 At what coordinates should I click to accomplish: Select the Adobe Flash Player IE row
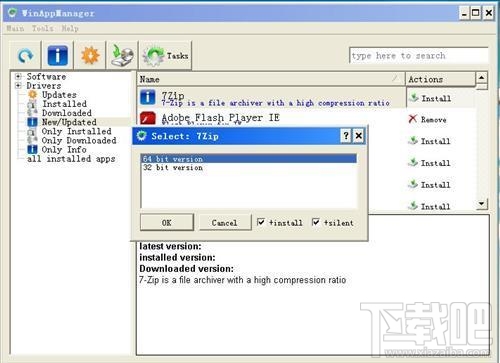[271, 117]
